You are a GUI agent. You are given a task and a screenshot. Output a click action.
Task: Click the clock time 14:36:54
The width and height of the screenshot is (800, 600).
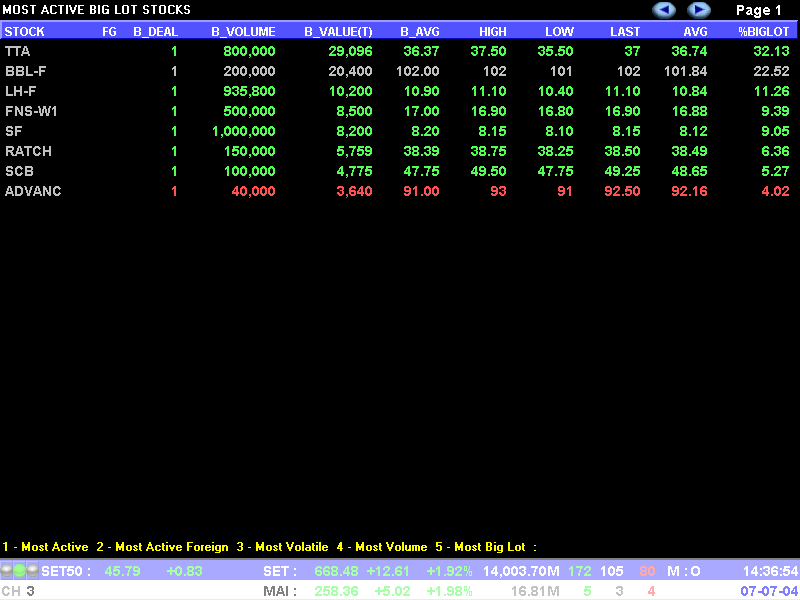771,571
